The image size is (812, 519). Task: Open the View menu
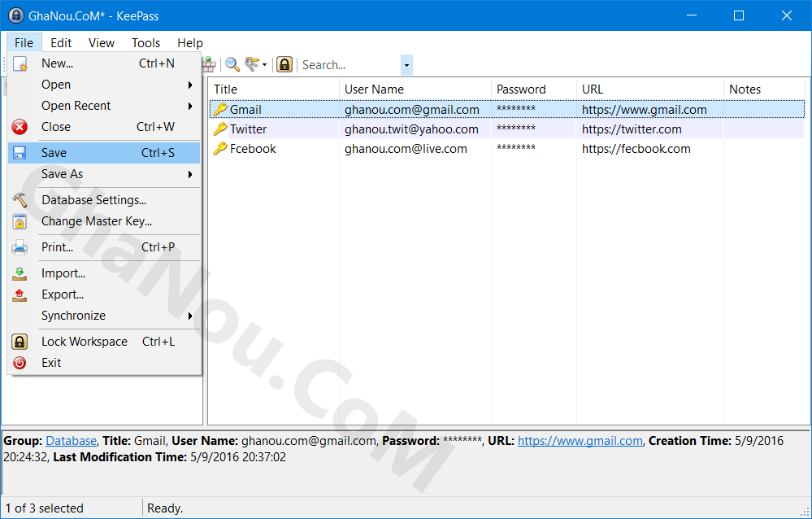point(102,42)
